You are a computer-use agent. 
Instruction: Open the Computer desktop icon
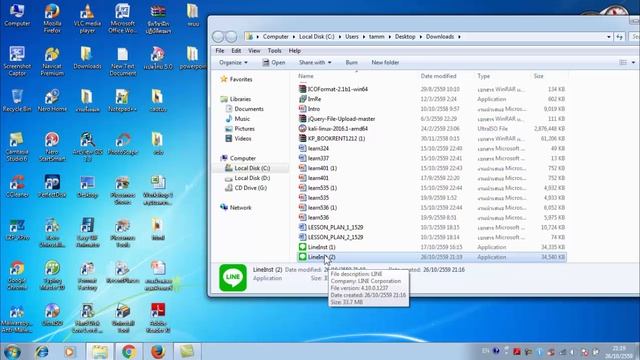coord(17,15)
